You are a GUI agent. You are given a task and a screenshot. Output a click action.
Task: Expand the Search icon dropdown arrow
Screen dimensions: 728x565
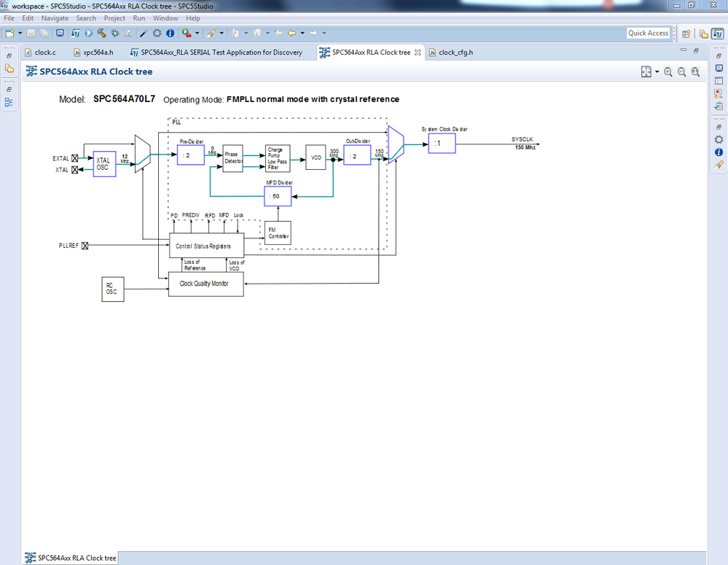[222, 33]
